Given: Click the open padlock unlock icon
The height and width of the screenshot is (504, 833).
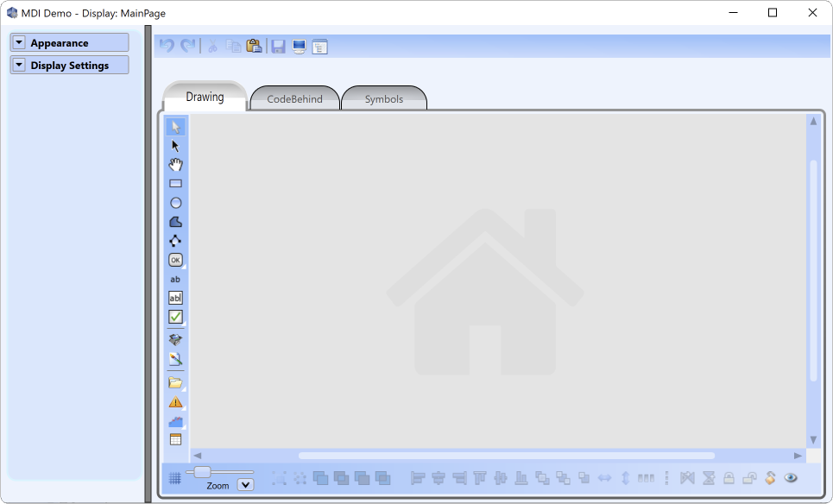Looking at the screenshot, I should [749, 478].
